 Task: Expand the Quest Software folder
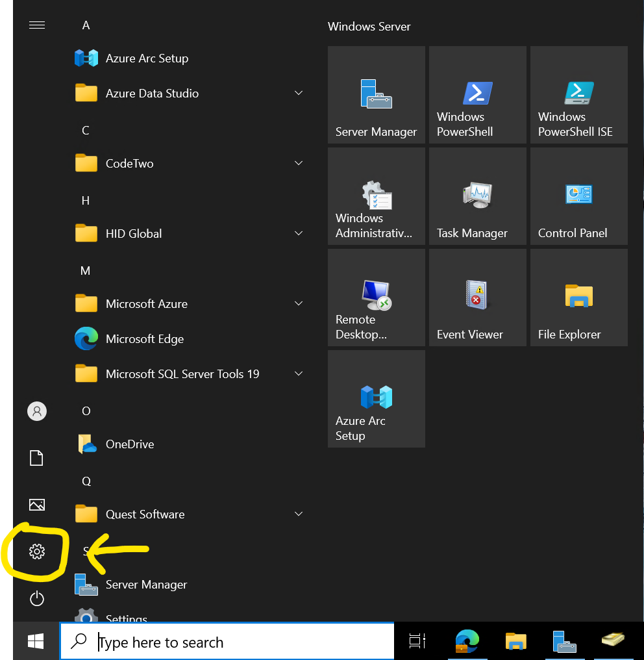(299, 514)
